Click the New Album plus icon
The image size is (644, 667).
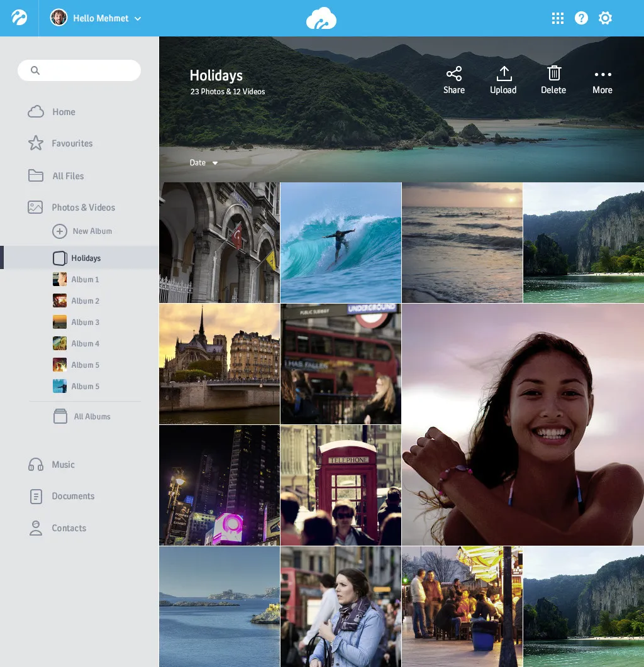pyautogui.click(x=60, y=231)
